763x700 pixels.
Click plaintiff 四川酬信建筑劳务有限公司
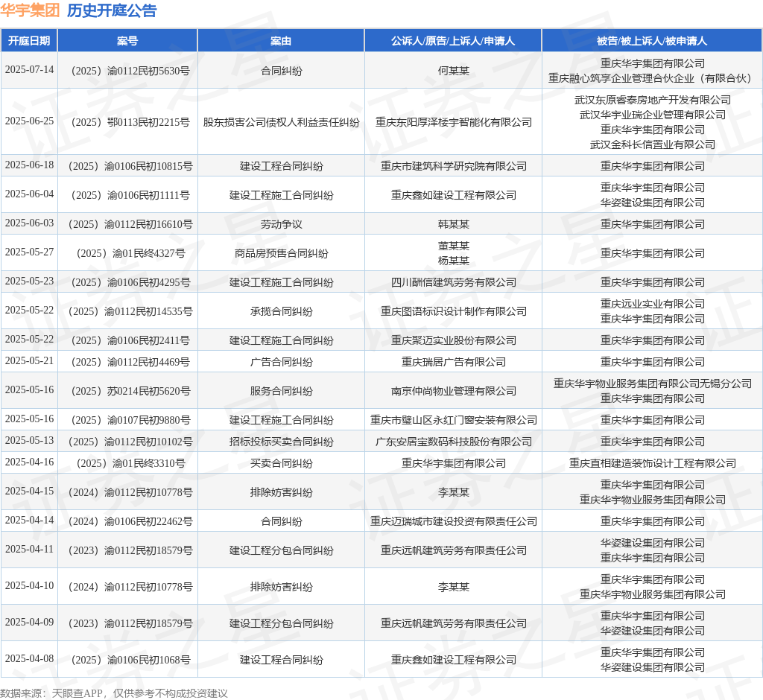coord(454,283)
